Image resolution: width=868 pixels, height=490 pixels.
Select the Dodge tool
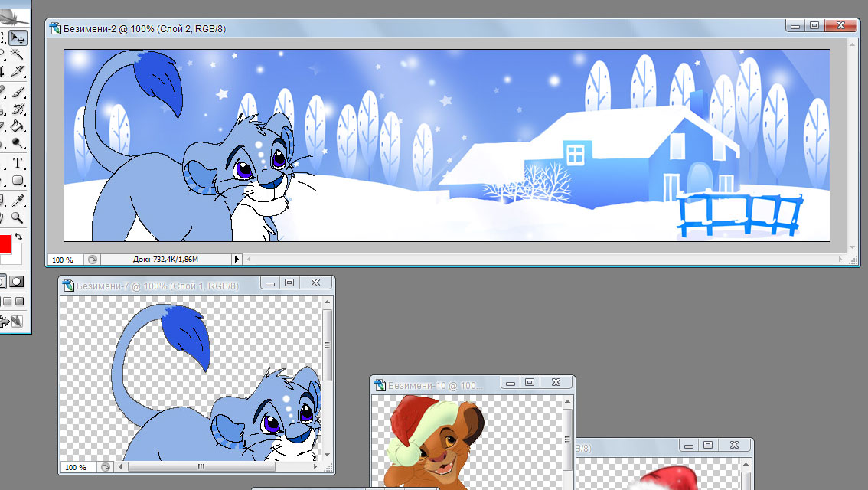pyautogui.click(x=17, y=143)
